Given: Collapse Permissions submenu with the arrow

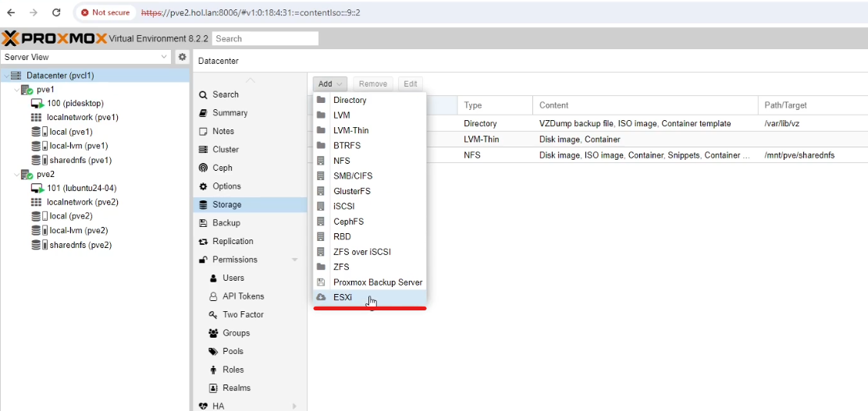Looking at the screenshot, I should tap(294, 260).
